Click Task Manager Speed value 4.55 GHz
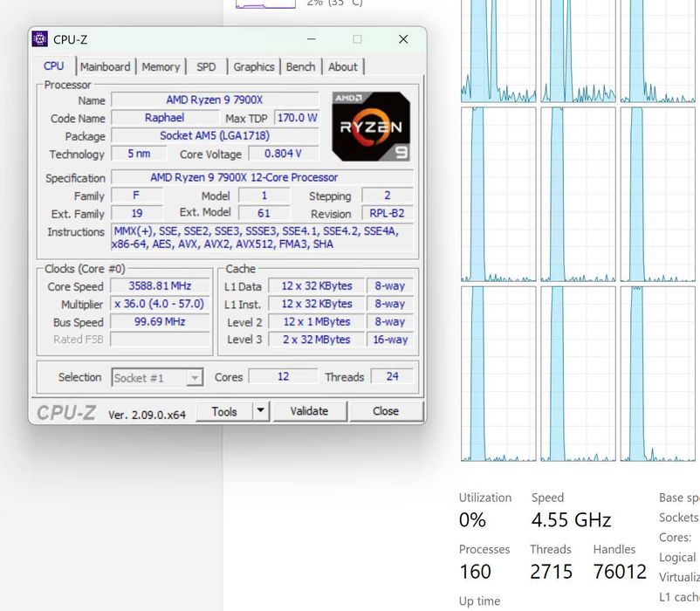Image resolution: width=700 pixels, height=611 pixels. tap(571, 520)
